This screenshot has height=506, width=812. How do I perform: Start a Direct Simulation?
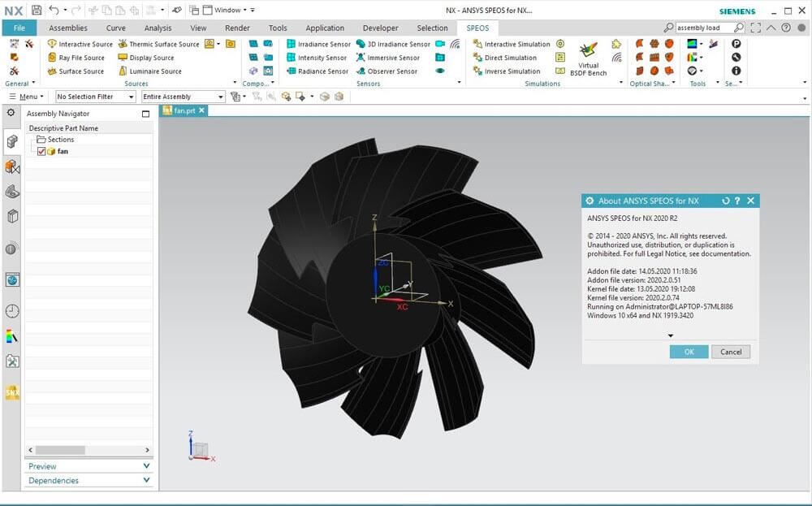pyautogui.click(x=511, y=58)
